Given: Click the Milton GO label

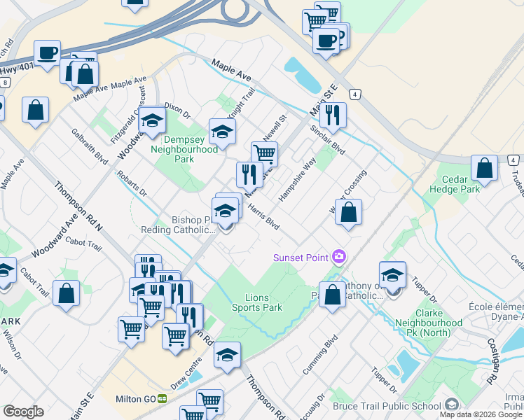Looking at the screenshot, I should pos(136,399).
